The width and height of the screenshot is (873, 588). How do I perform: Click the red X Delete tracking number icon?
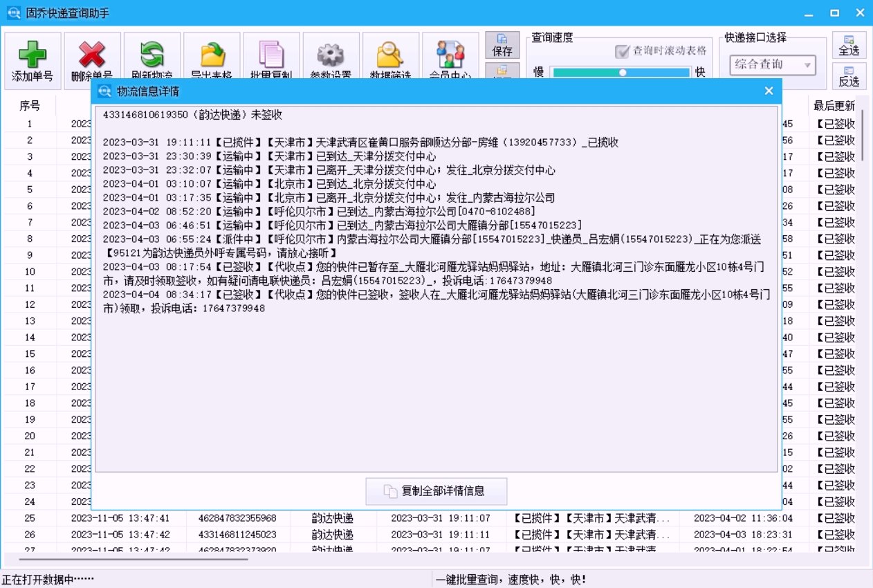click(92, 55)
